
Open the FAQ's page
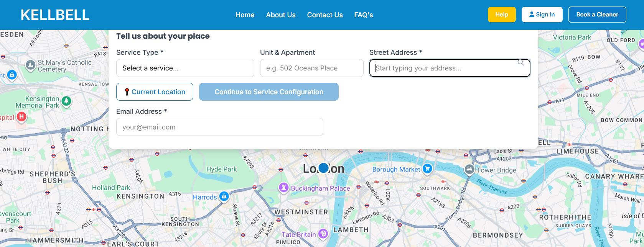click(364, 15)
